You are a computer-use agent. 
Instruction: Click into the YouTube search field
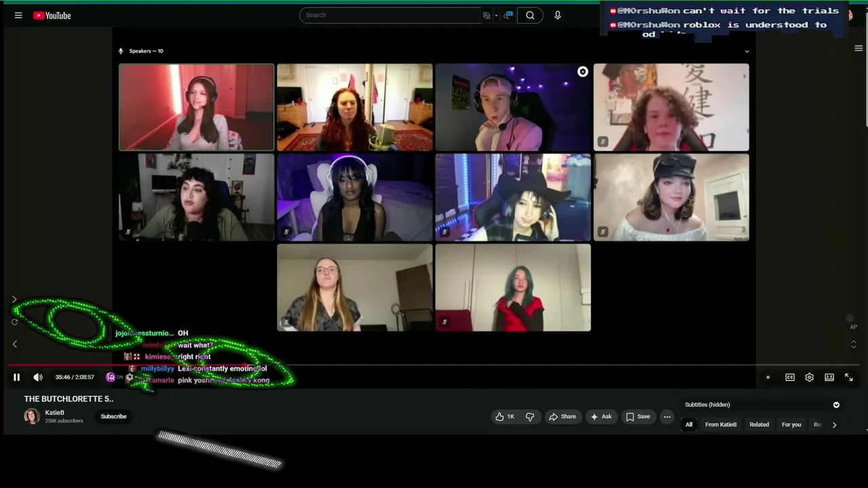pos(390,15)
